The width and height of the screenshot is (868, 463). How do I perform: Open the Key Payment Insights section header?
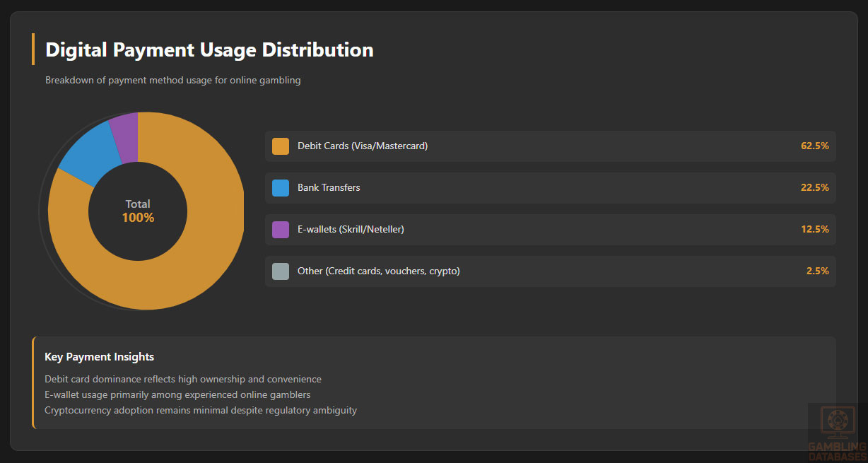tap(99, 357)
